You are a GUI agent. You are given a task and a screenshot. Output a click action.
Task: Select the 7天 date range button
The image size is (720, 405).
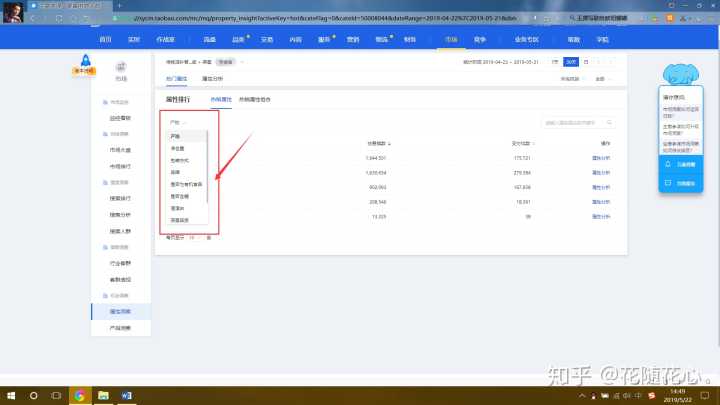click(x=555, y=62)
